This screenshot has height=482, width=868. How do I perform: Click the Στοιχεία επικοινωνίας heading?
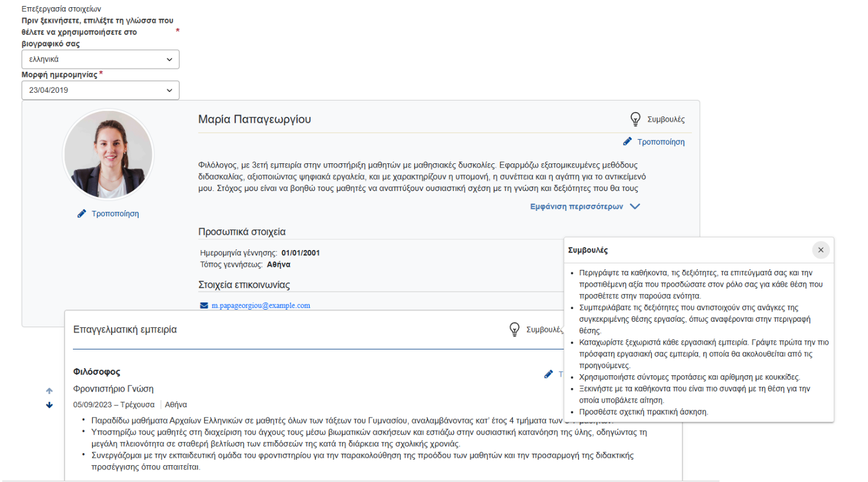click(244, 285)
